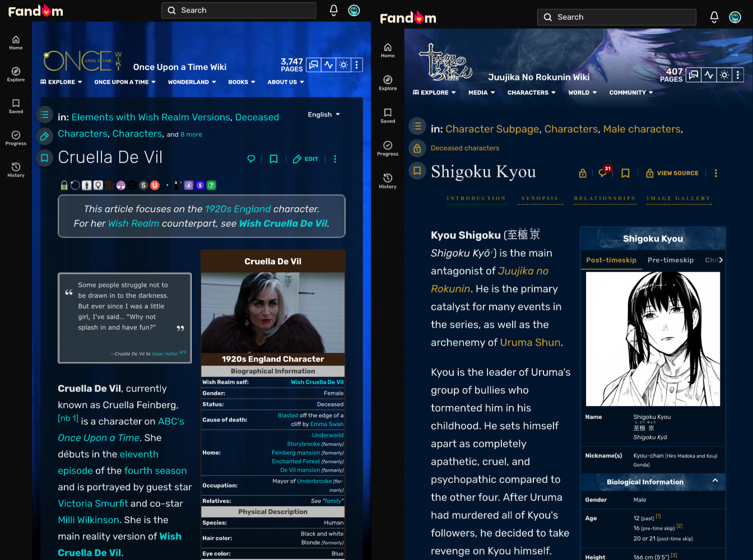
Task: Open the user avatar menu in Once Upon a Time window
Action: 354,10
